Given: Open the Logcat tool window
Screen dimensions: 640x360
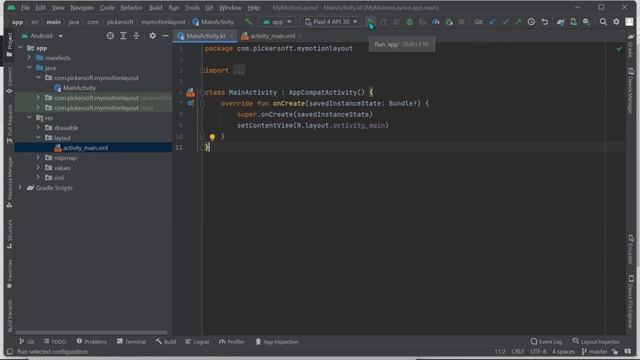Looking at the screenshot, I should [197, 342].
